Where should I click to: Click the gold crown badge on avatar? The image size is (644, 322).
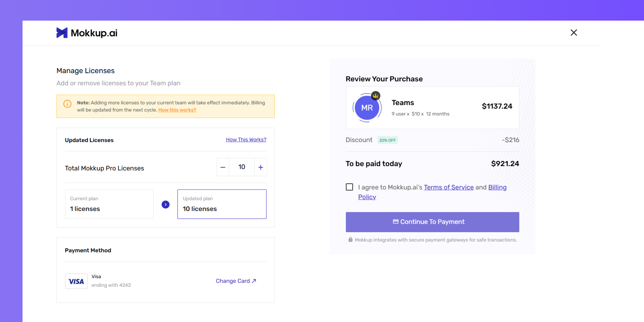pyautogui.click(x=375, y=95)
